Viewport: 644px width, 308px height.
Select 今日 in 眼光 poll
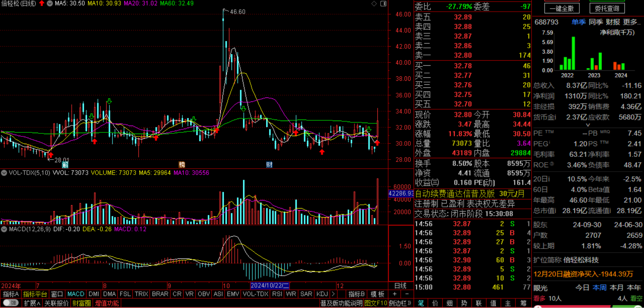coord(582,288)
